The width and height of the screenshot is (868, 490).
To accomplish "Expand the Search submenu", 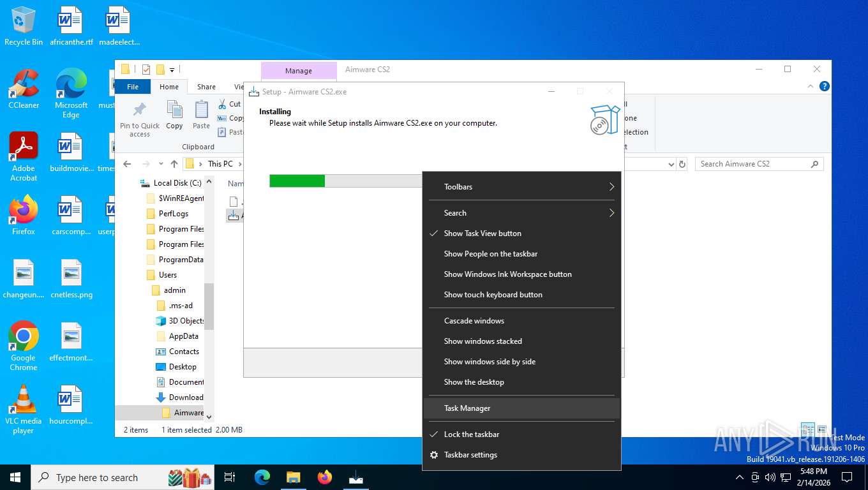I will (522, 213).
